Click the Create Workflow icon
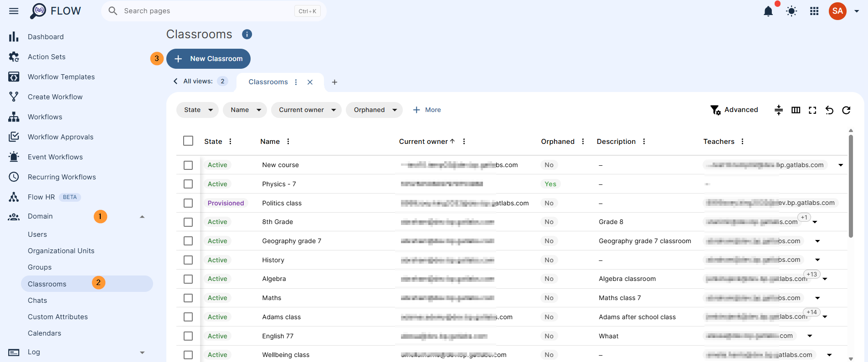The image size is (868, 362). [14, 97]
